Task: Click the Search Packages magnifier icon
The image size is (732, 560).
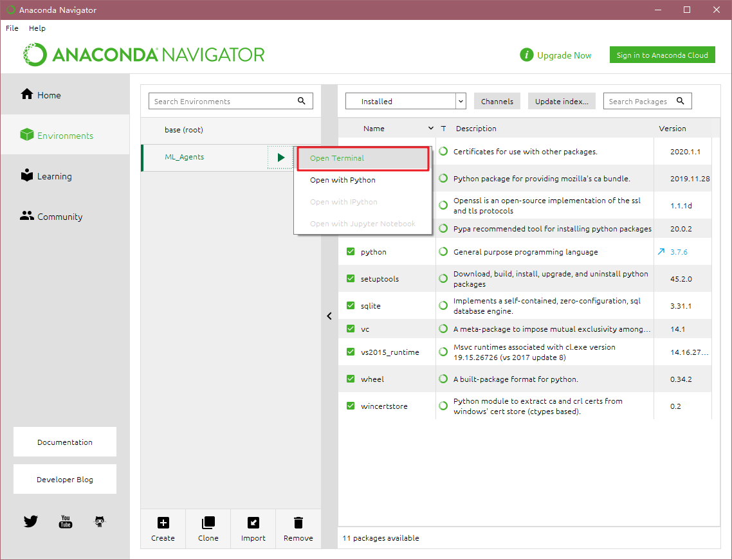Action: pos(680,101)
